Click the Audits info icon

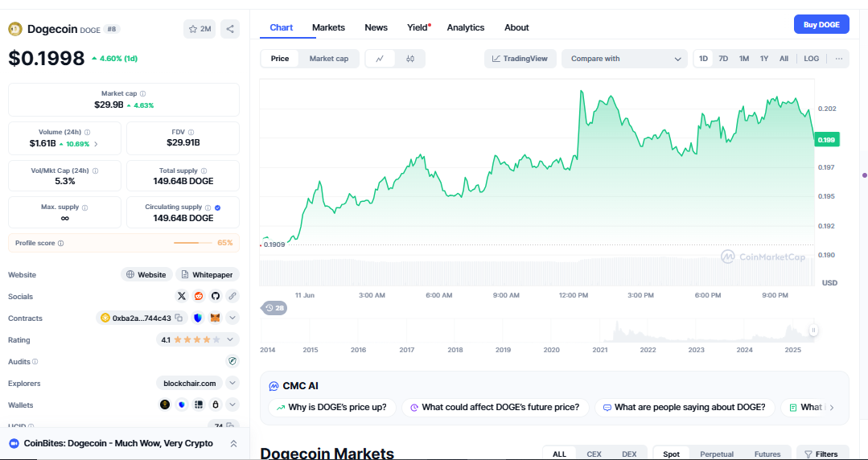click(x=35, y=361)
